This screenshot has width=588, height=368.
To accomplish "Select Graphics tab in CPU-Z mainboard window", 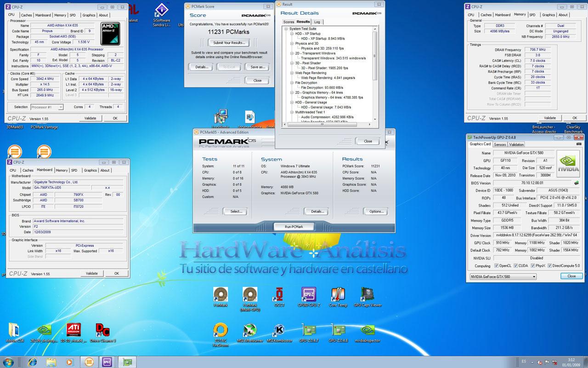I will pos(90,170).
